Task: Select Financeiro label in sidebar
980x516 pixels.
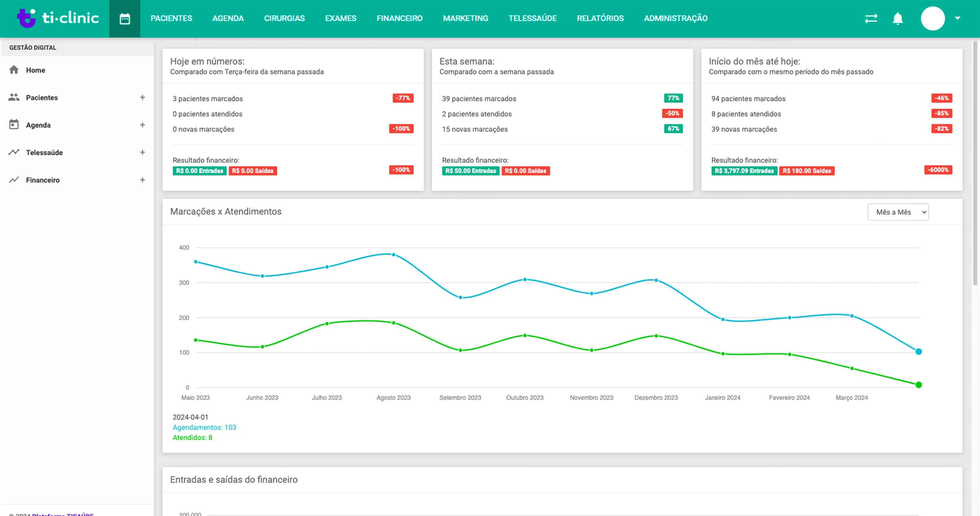Action: coord(43,180)
